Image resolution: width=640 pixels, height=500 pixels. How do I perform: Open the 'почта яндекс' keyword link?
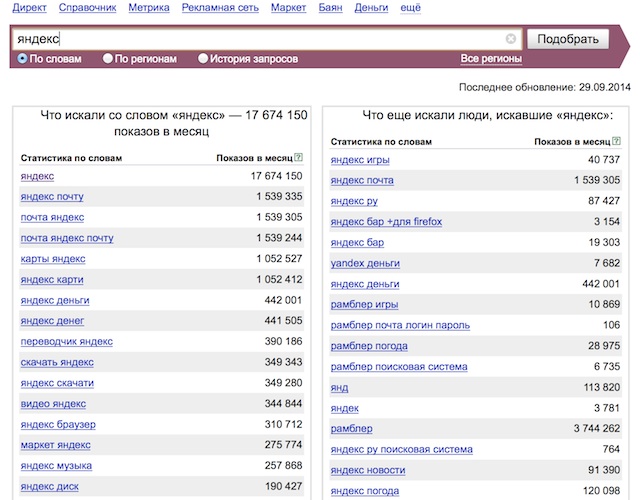pyautogui.click(x=52, y=218)
